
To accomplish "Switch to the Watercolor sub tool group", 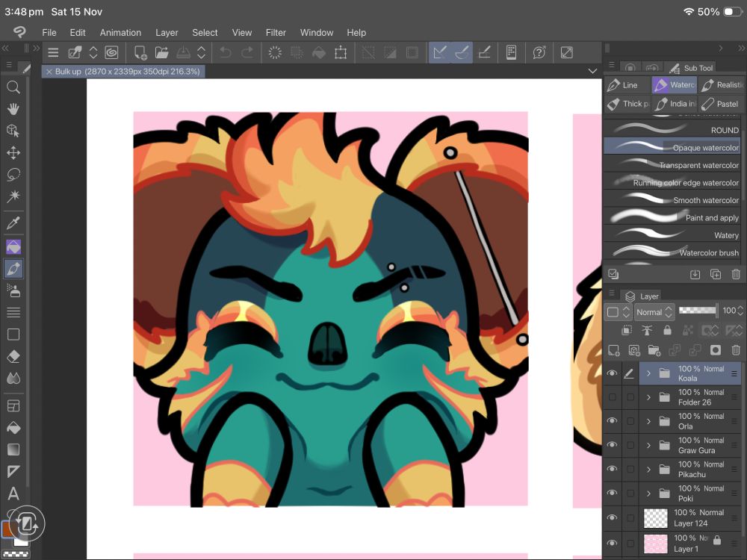I will click(x=674, y=85).
